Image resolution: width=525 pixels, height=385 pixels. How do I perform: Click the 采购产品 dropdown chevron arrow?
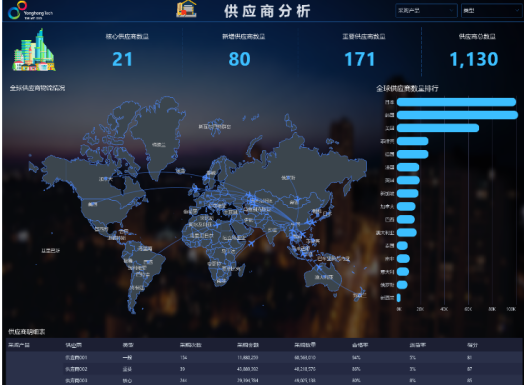[451, 11]
